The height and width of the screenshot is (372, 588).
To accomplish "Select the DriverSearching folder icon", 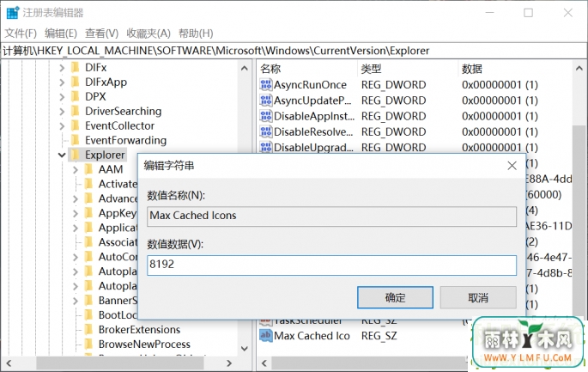I will tap(76, 111).
